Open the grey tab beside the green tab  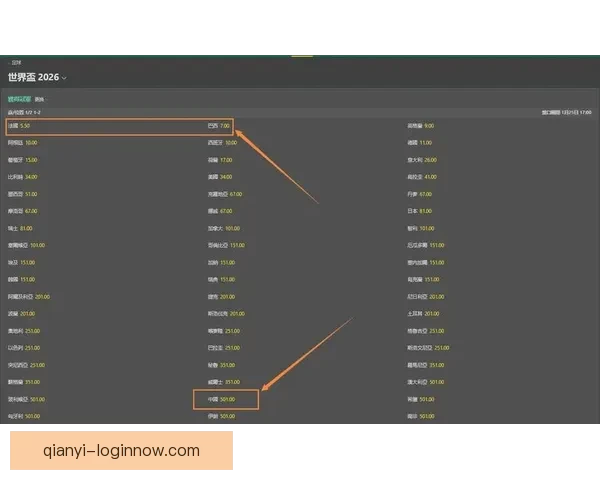tap(39, 100)
